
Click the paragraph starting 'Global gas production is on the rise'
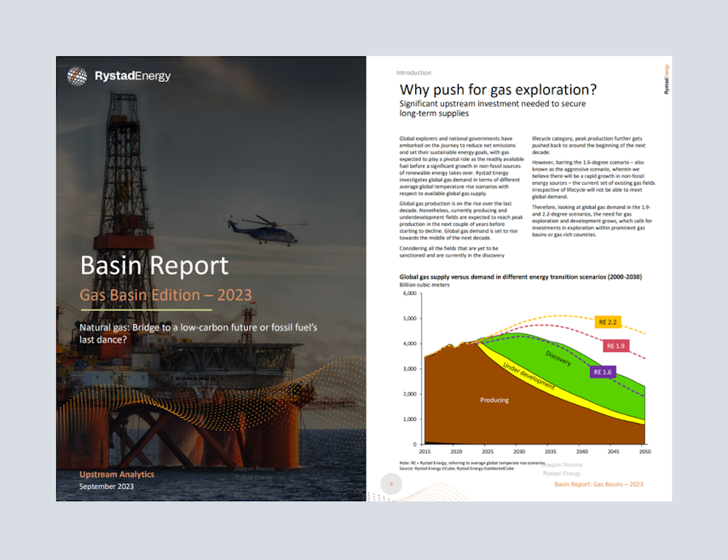(460, 221)
